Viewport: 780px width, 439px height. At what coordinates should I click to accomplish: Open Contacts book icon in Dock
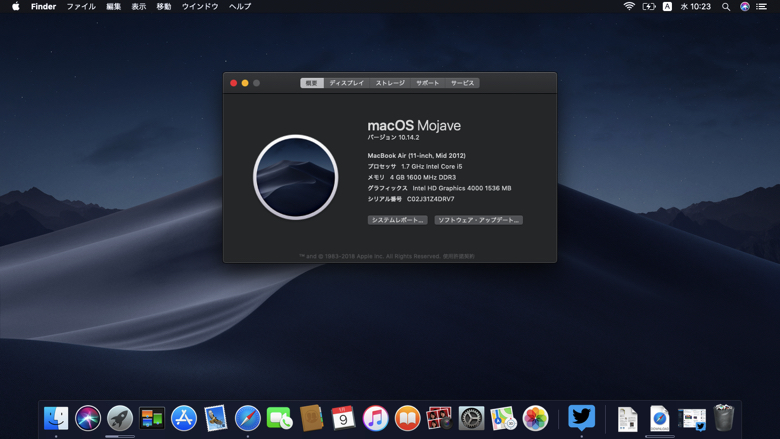click(311, 418)
